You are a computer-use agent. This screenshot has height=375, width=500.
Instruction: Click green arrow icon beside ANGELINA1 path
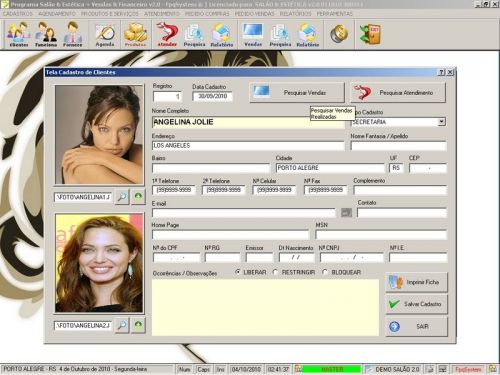tap(138, 197)
